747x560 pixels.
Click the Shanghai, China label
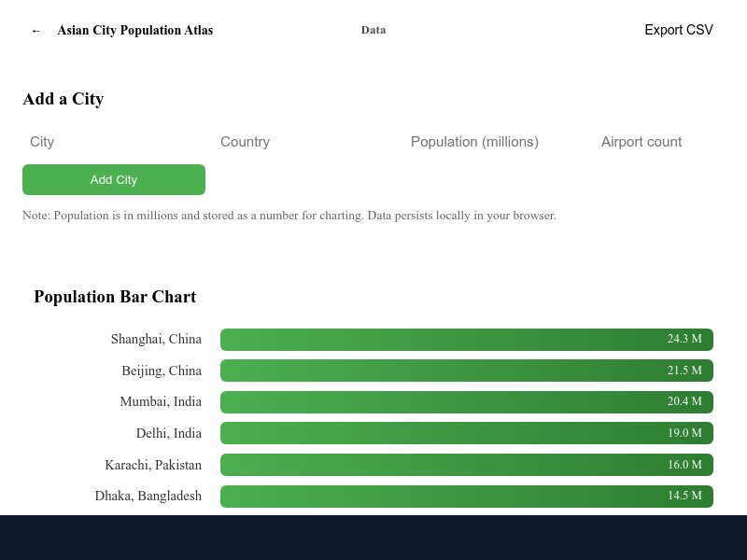[x=156, y=340]
